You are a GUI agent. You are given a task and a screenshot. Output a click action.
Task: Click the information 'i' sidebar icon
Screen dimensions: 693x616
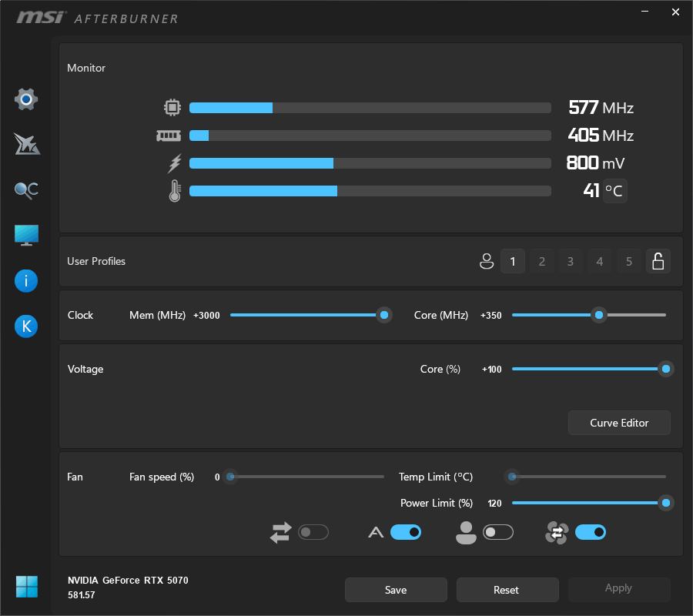[x=25, y=280]
